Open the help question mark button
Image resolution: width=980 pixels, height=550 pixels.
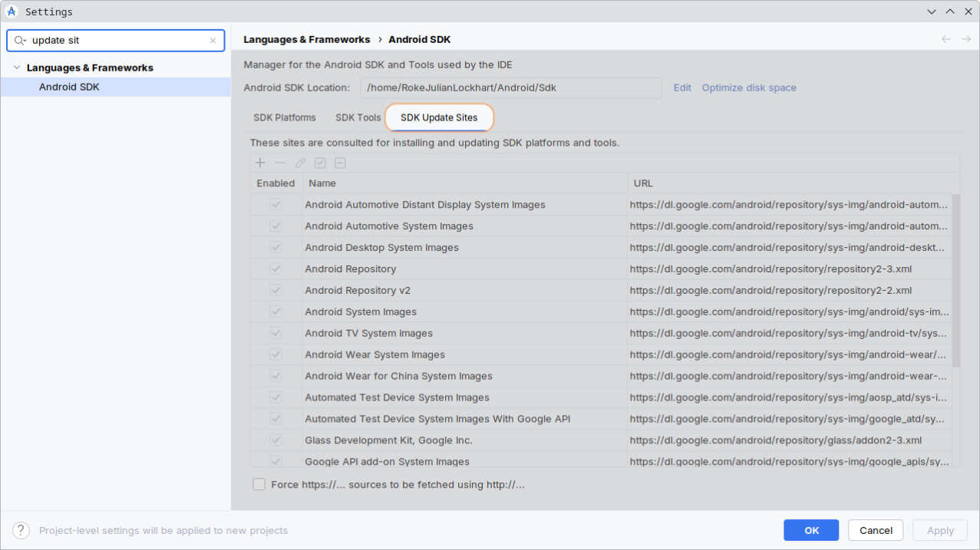click(x=21, y=530)
